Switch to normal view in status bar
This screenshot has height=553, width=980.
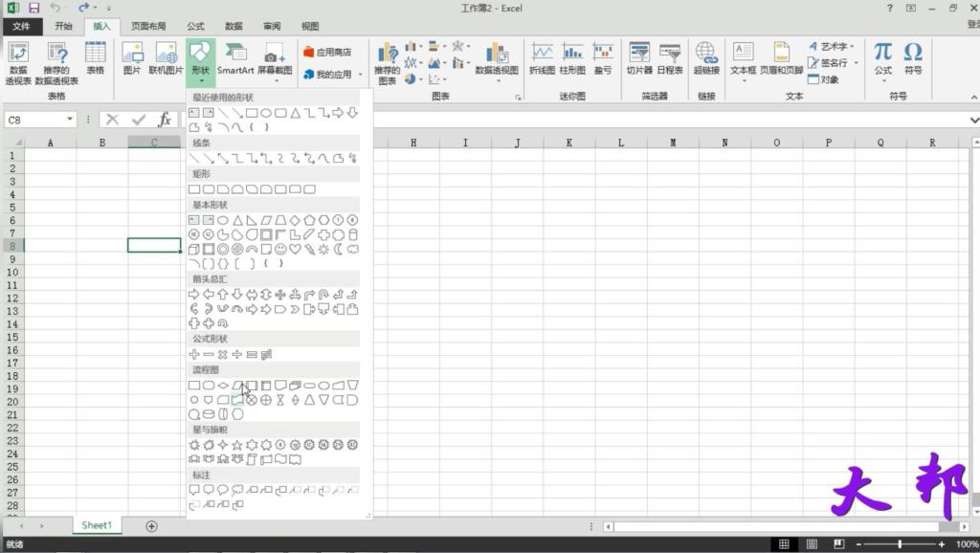click(x=784, y=544)
